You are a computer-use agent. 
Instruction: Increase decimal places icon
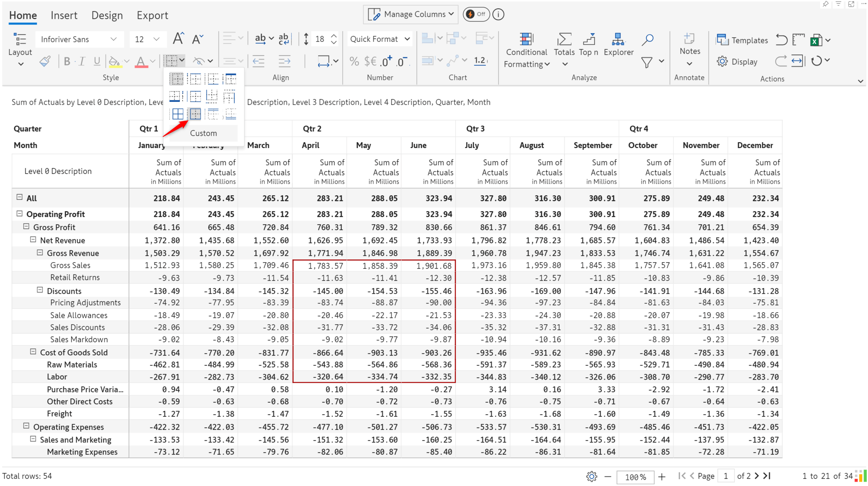tap(386, 61)
